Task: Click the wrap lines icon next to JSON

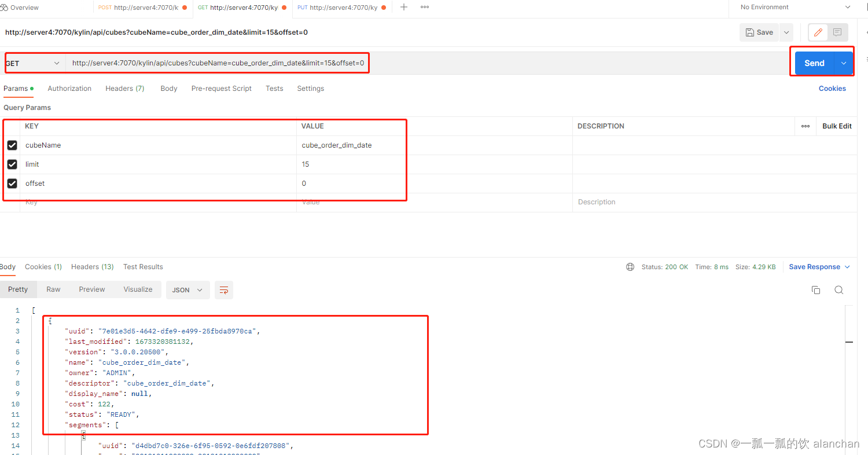Action: click(x=224, y=290)
